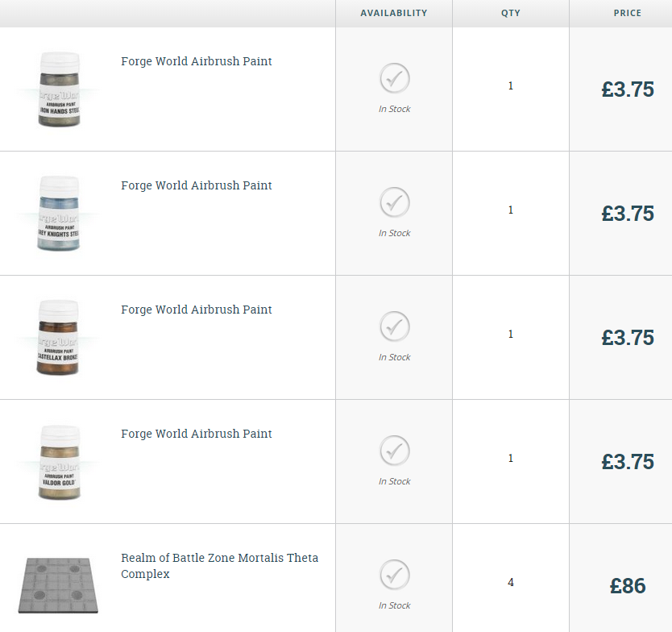Click the in-stock checkmark for Iron Hands Steel
The width and height of the screenshot is (672, 632).
click(x=395, y=79)
